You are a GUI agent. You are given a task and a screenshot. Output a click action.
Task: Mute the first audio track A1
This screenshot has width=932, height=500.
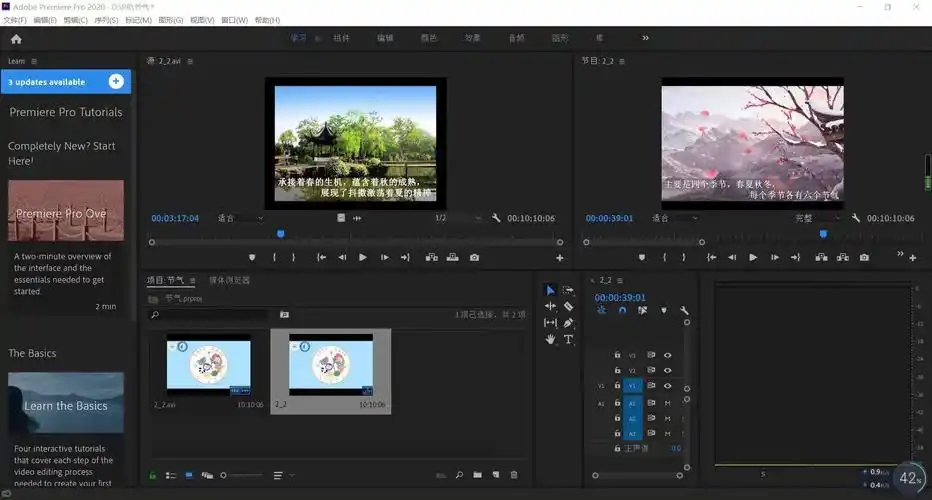(x=667, y=403)
